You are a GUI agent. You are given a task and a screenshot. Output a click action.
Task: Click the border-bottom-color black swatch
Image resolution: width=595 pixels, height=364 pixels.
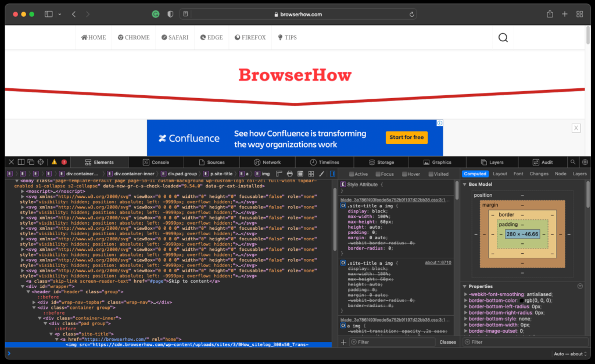[x=521, y=300]
